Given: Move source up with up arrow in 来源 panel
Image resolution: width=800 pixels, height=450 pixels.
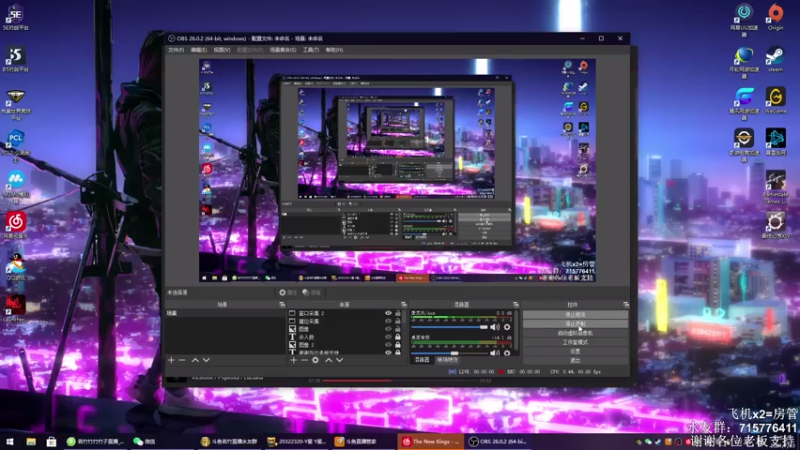Looking at the screenshot, I should (329, 360).
